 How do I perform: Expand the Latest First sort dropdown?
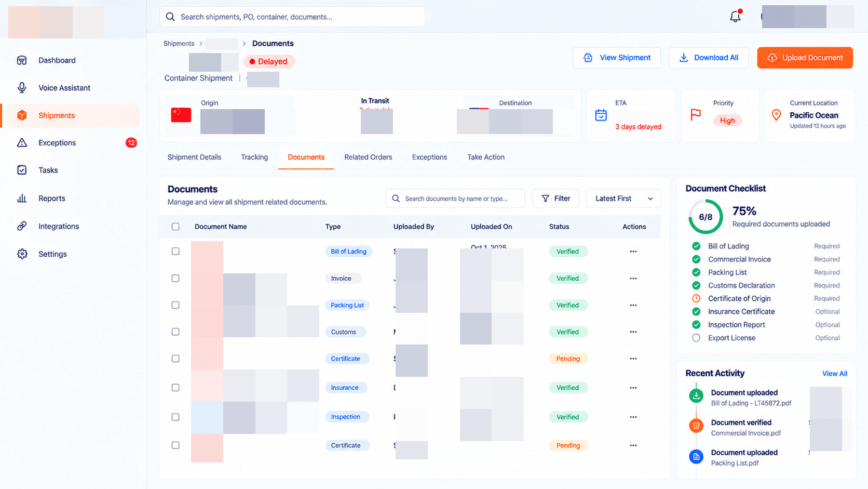pyautogui.click(x=623, y=199)
